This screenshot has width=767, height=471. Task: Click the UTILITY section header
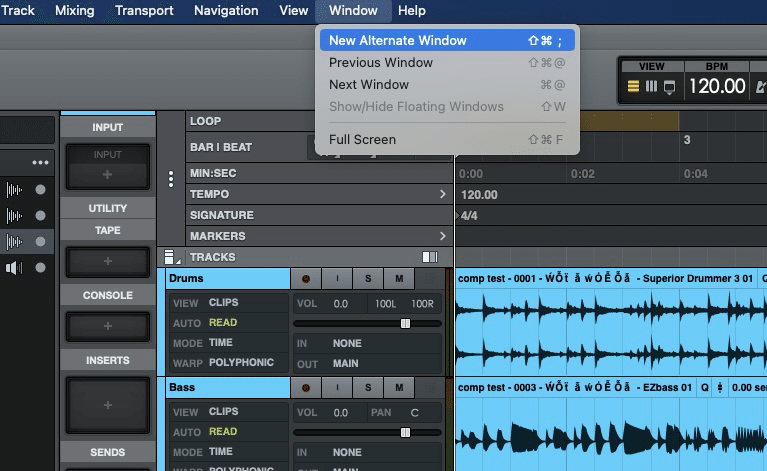(108, 208)
